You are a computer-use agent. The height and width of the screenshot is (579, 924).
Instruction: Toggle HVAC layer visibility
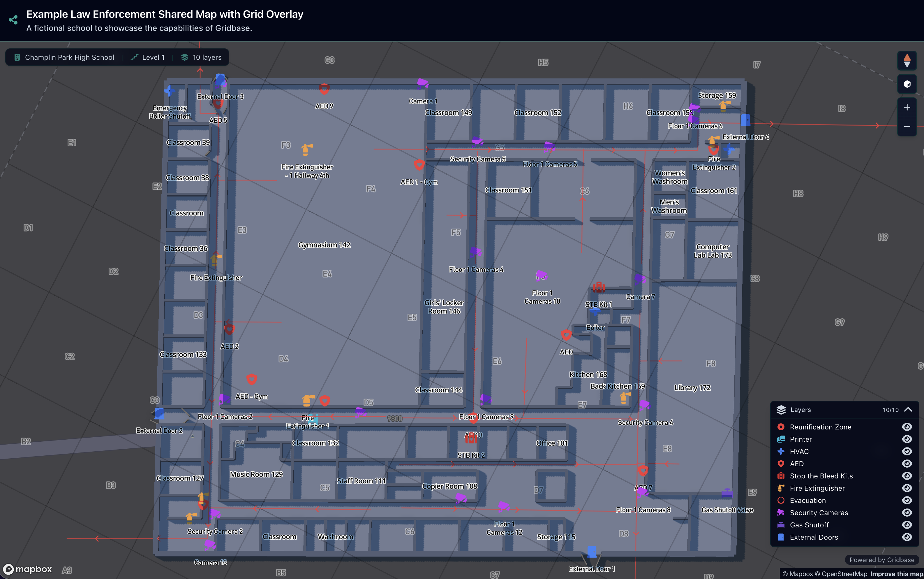pyautogui.click(x=907, y=451)
